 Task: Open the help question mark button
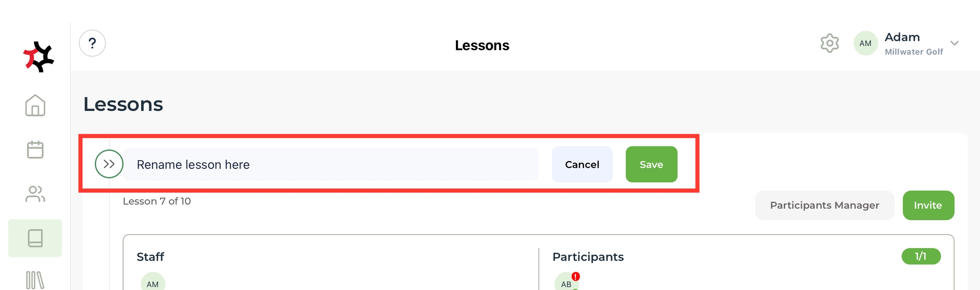point(92,43)
